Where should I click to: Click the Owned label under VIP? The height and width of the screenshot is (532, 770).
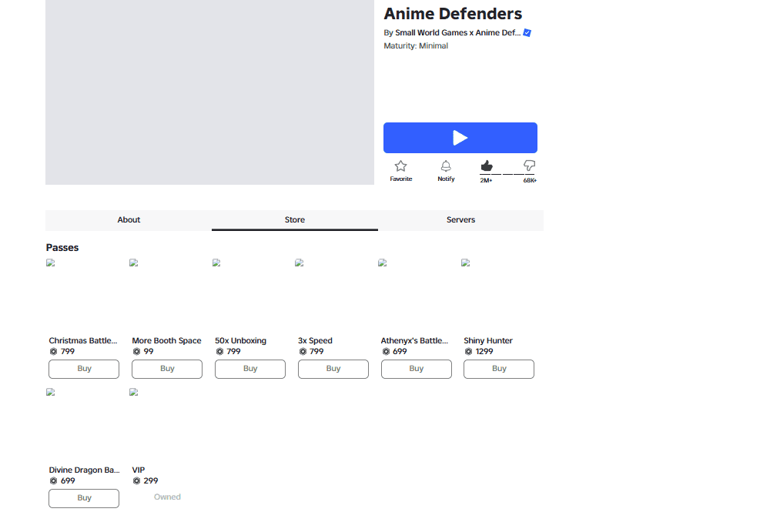coord(167,497)
